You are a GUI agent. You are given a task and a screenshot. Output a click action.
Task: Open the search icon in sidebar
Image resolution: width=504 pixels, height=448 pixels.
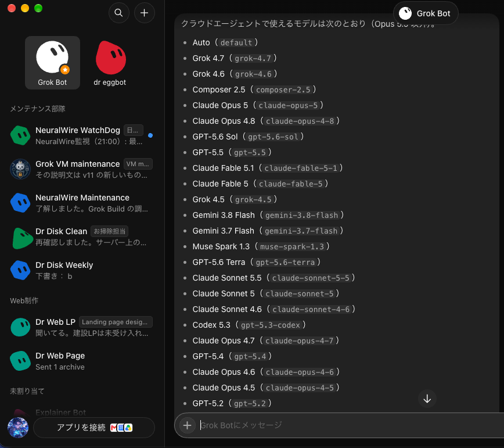point(119,13)
